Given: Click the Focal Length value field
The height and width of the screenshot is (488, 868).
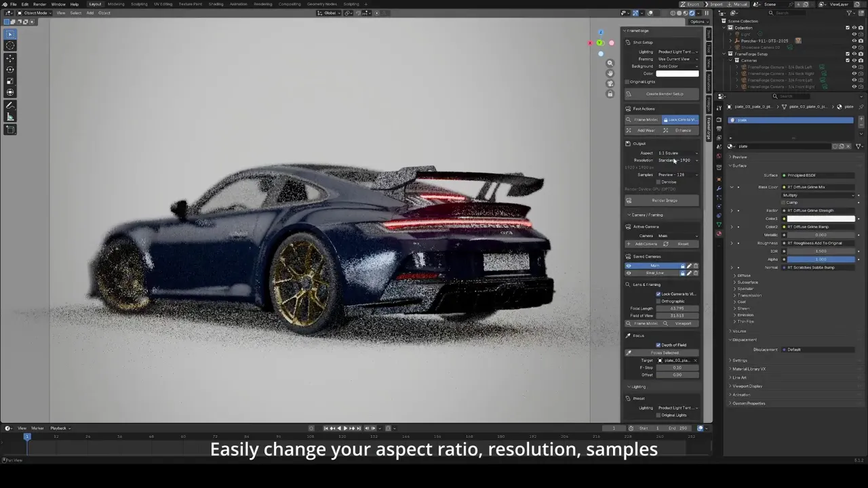Looking at the screenshot, I should click(677, 309).
